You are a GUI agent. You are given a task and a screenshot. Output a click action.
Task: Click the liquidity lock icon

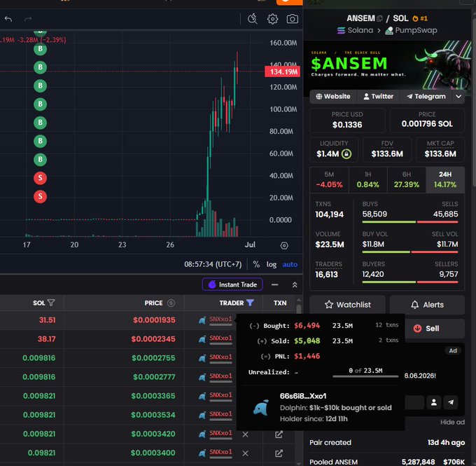pyautogui.click(x=346, y=153)
